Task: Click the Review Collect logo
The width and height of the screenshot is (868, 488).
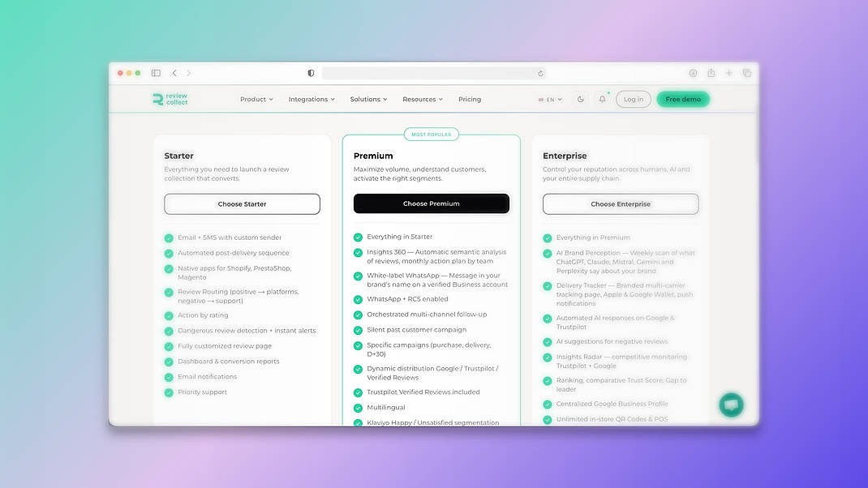Action: click(x=170, y=99)
